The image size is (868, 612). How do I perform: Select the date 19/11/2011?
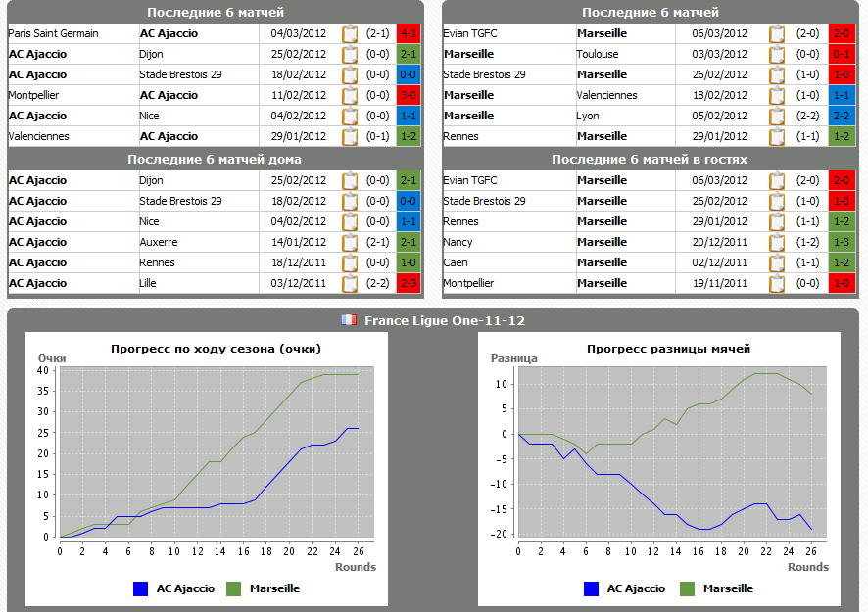coord(720,283)
